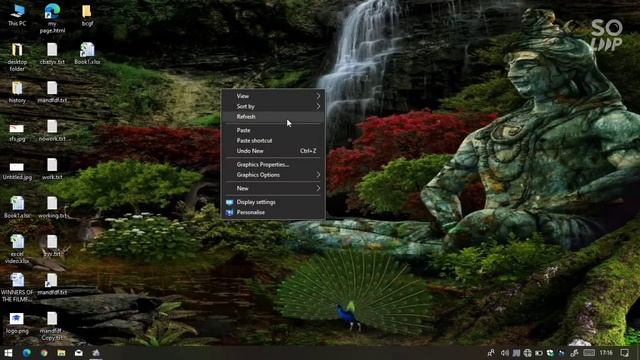
Task: Open Display settings from the context menu
Action: 273,202
